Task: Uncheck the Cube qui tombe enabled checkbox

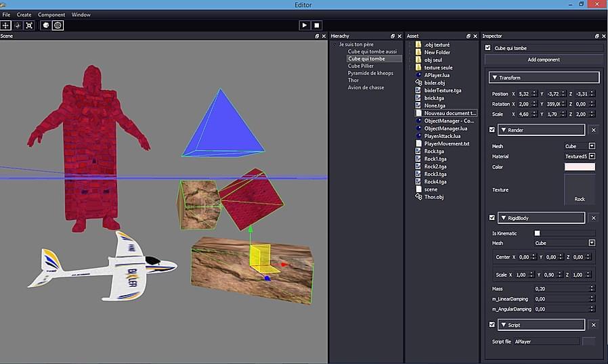Action: tap(487, 47)
